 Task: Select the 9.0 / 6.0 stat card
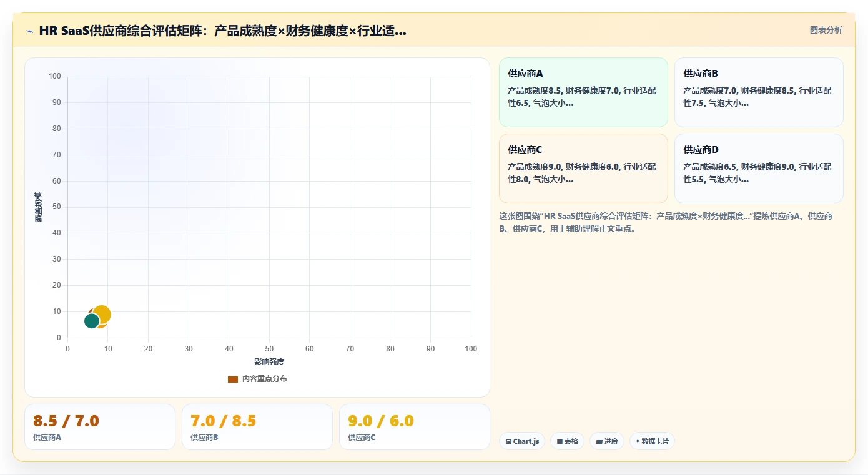coord(415,427)
